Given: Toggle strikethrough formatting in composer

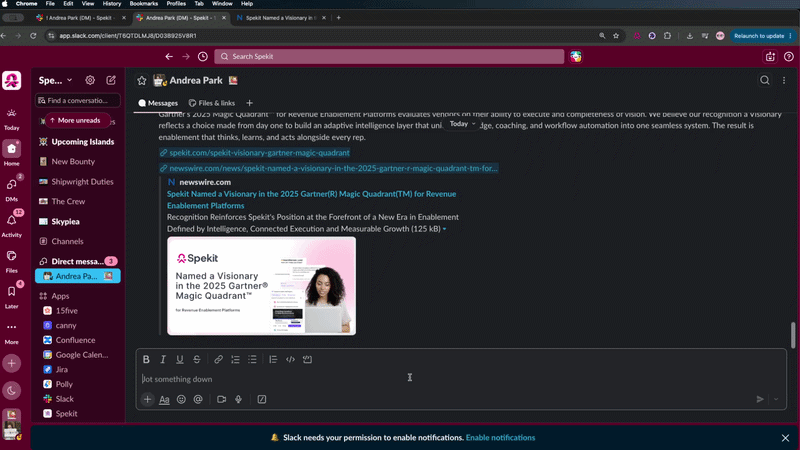Looking at the screenshot, I should coord(196,359).
